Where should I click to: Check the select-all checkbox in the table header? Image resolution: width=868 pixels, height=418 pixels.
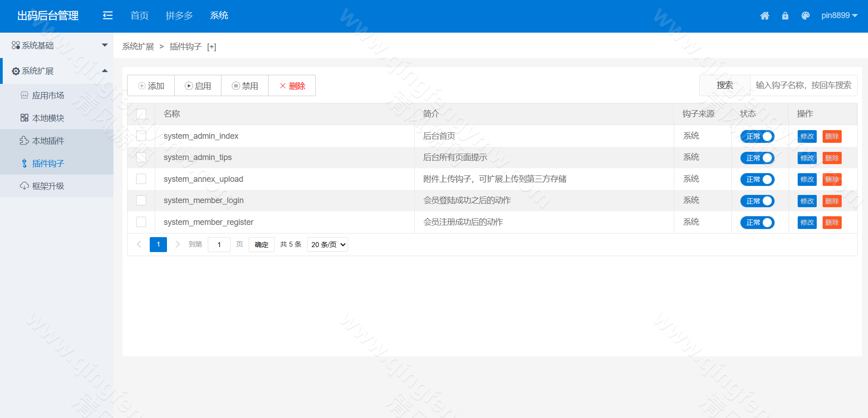click(141, 114)
